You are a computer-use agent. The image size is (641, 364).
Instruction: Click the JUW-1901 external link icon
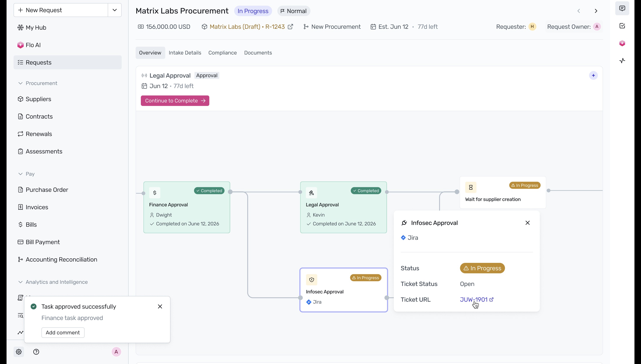pyautogui.click(x=491, y=299)
